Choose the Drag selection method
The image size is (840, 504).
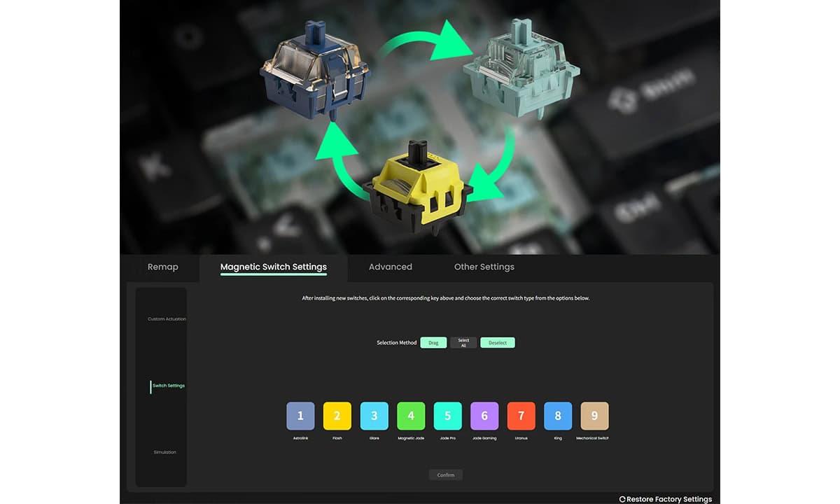pyautogui.click(x=433, y=343)
